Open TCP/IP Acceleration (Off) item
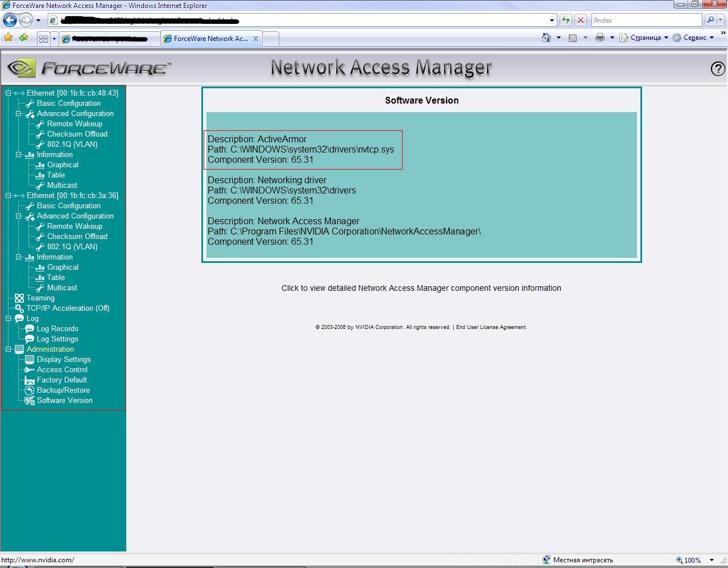Viewport: 728px width, 568px height. click(68, 308)
